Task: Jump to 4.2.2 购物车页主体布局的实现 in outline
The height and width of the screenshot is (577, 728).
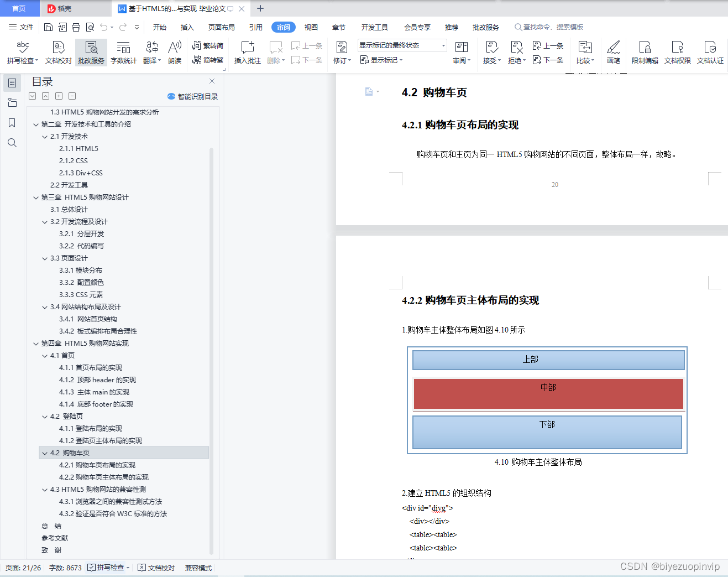Action: click(x=104, y=477)
